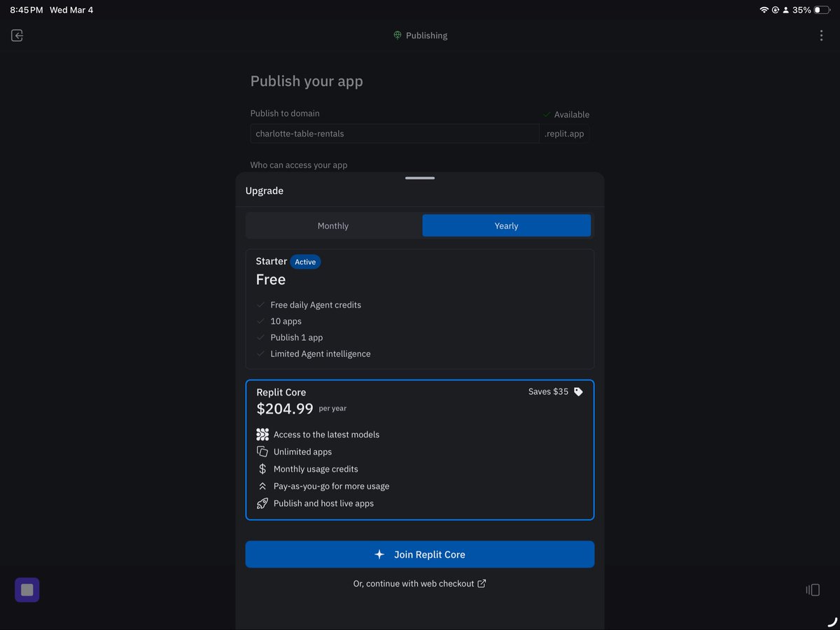Click the Join Replit Core button

click(420, 554)
